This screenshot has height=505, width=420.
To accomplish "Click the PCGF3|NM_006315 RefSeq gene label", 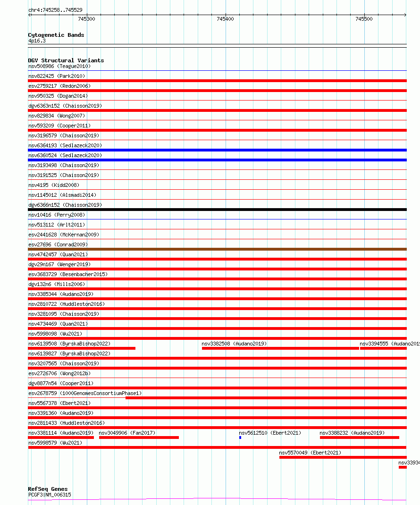I will point(50,495).
